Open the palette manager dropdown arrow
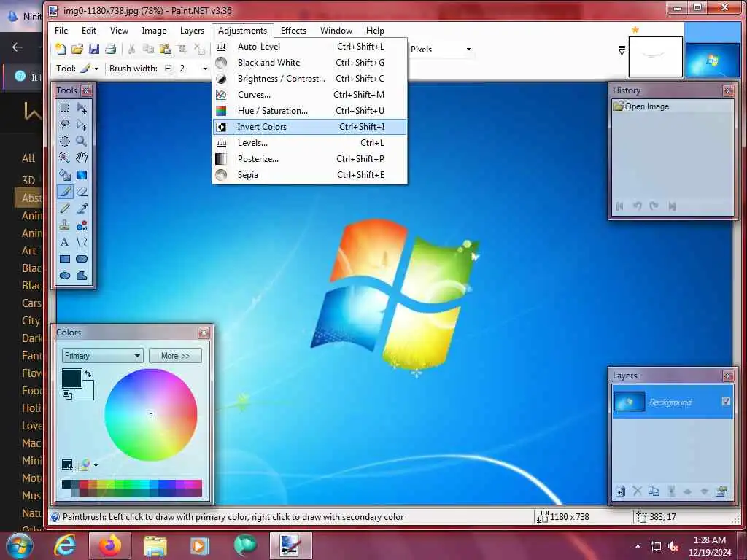747x560 pixels. click(x=96, y=465)
